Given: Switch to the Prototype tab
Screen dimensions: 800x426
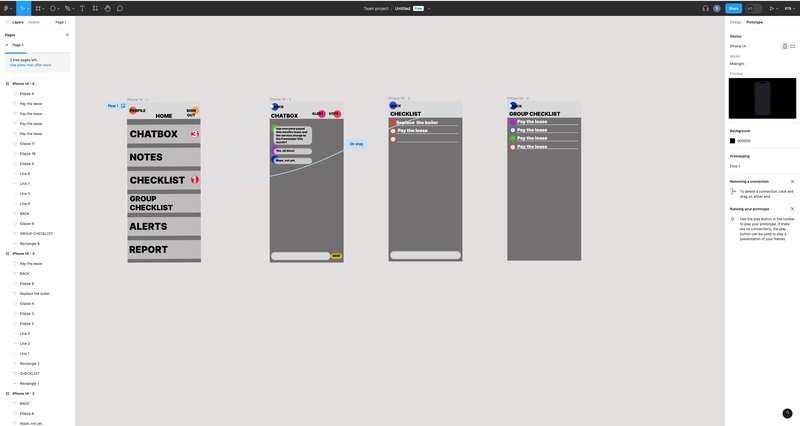Looking at the screenshot, I should 755,22.
